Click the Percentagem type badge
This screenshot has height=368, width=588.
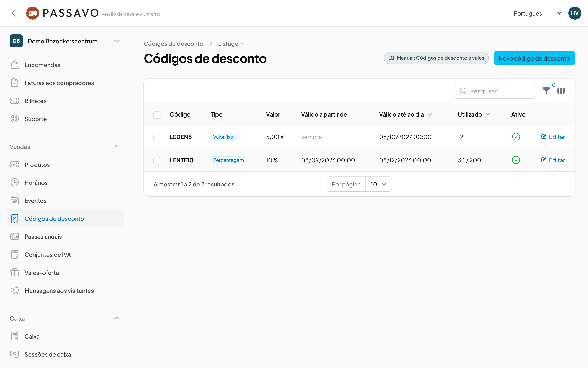coord(228,160)
